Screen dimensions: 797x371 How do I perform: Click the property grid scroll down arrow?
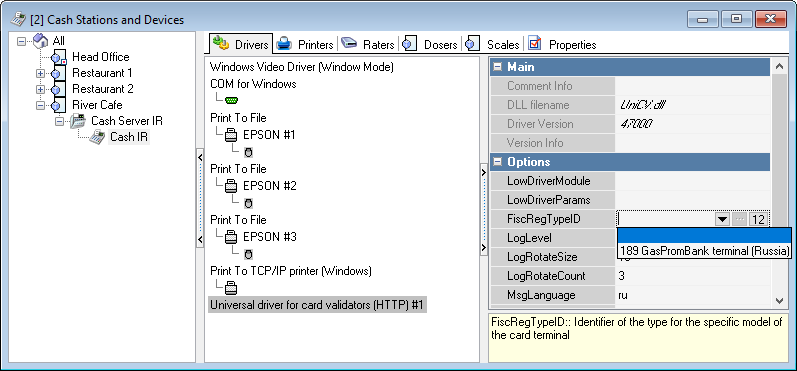(x=779, y=300)
